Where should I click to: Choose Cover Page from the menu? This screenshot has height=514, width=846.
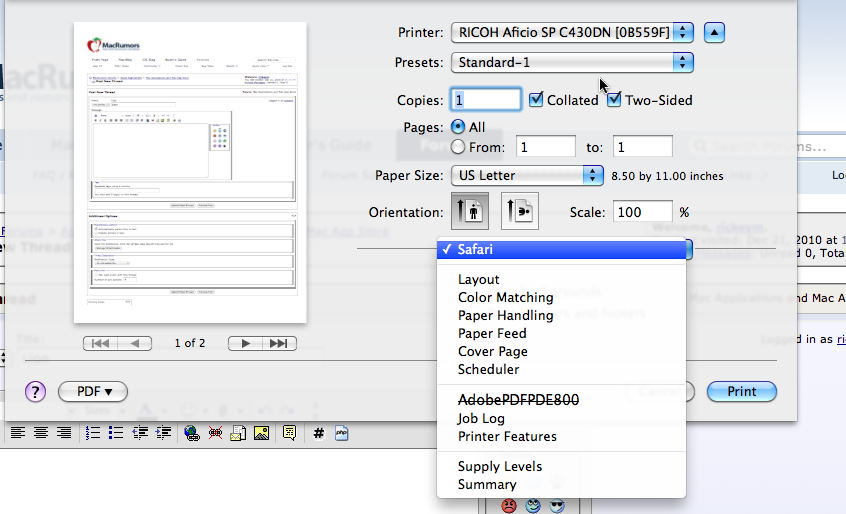click(561, 351)
